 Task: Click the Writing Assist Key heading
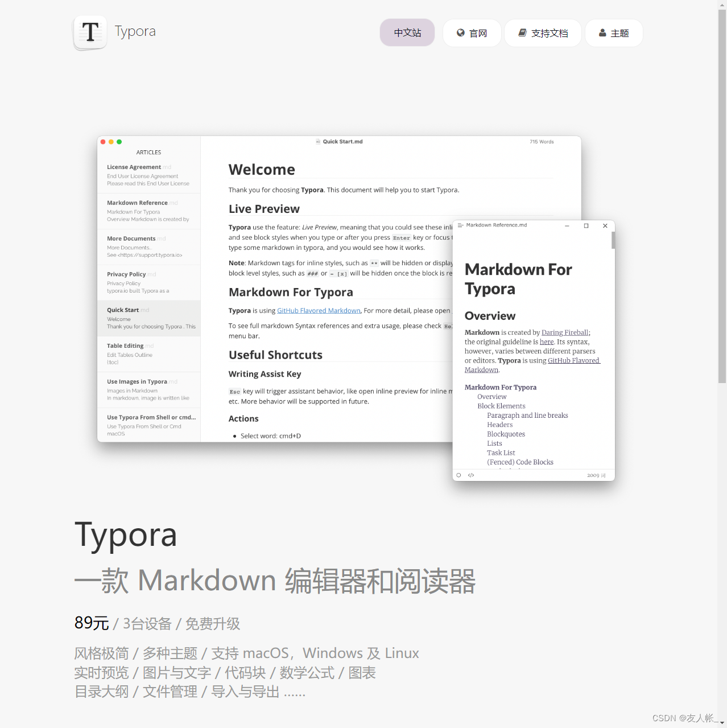click(x=265, y=374)
